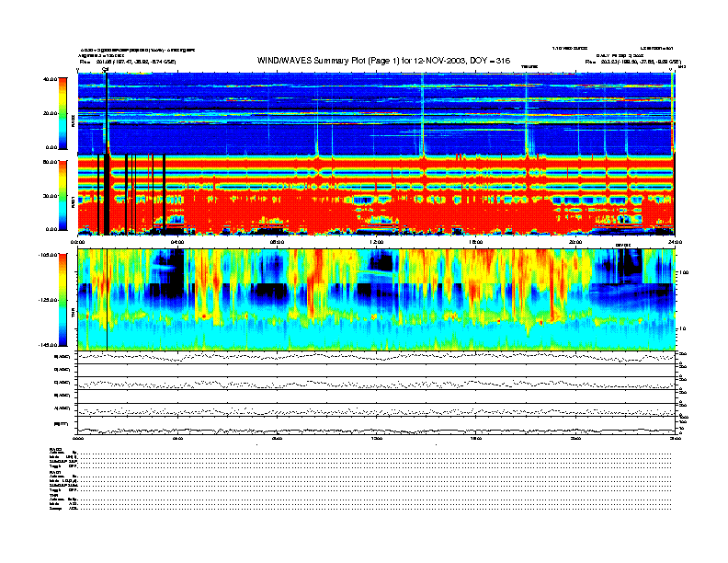
Task: Click the 60.00 label on RAD1 scale
Action: click(50, 162)
